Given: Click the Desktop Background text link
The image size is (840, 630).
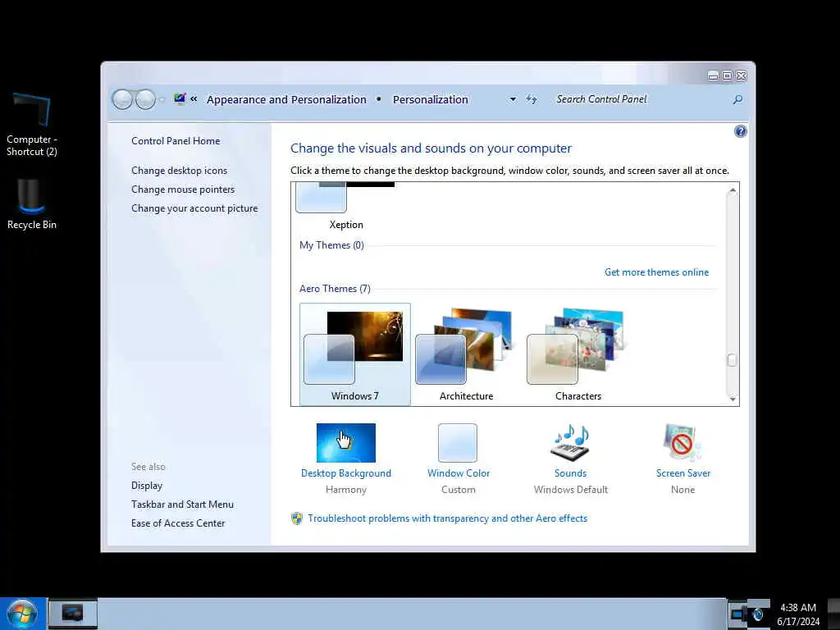Looking at the screenshot, I should pos(346,473).
